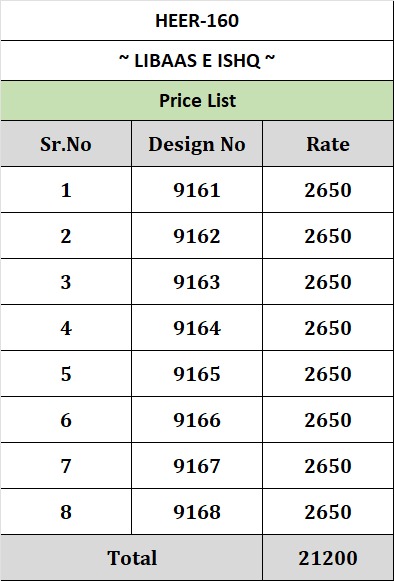Image resolution: width=394 pixels, height=581 pixels.
Task: Click serial number 8 cell
Action: (x=66, y=511)
